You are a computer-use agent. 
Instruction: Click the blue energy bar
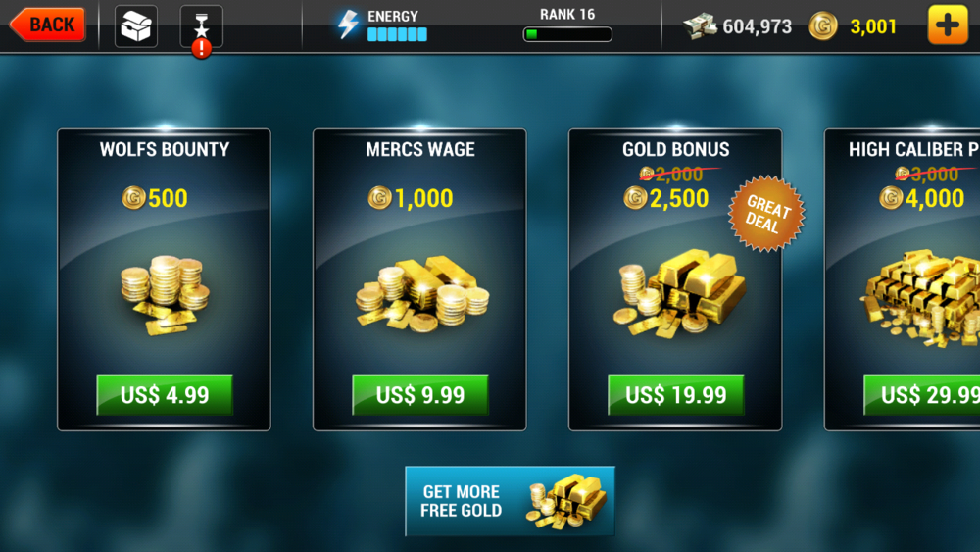[x=398, y=34]
